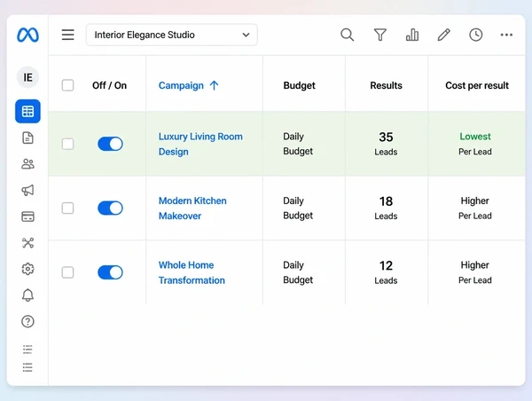Tick the select-all checkbox in header
Screen dimensions: 532x401
point(68,85)
